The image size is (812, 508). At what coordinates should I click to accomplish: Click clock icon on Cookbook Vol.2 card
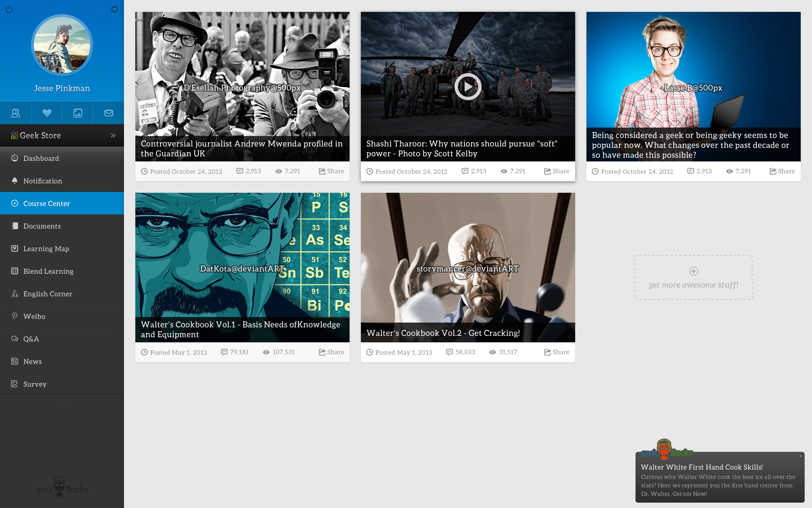[x=369, y=352]
